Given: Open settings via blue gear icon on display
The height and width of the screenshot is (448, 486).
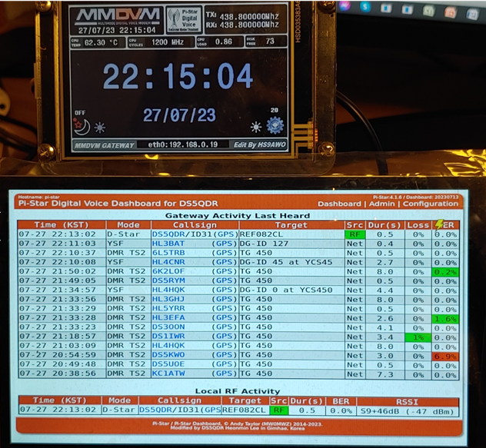Looking at the screenshot, I should click(275, 125).
